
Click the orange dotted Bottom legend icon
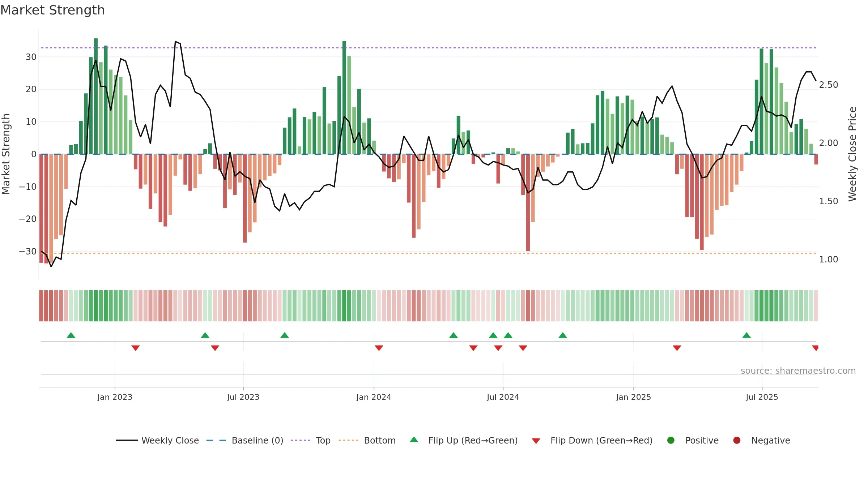349,440
